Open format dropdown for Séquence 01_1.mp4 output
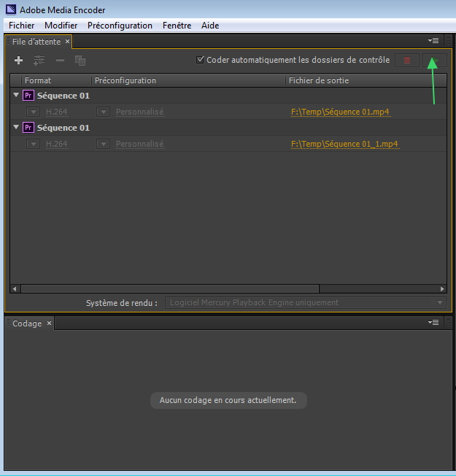Screen dimensions: 456x476 tap(33, 144)
